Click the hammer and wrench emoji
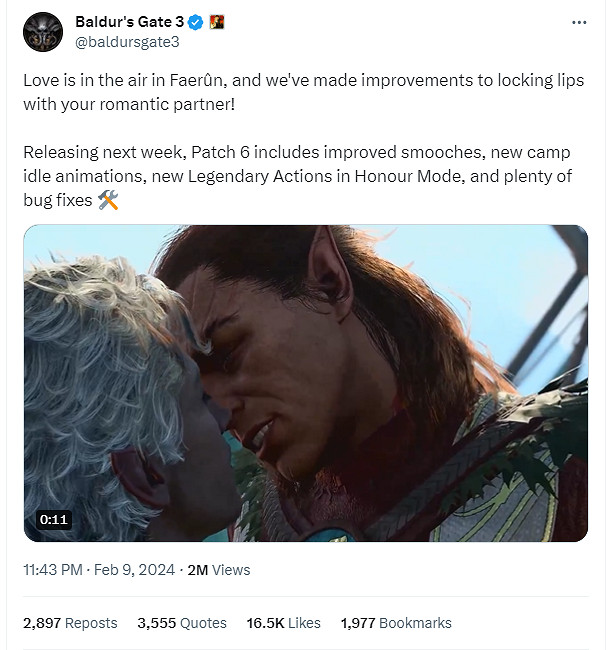 pyautogui.click(x=109, y=201)
